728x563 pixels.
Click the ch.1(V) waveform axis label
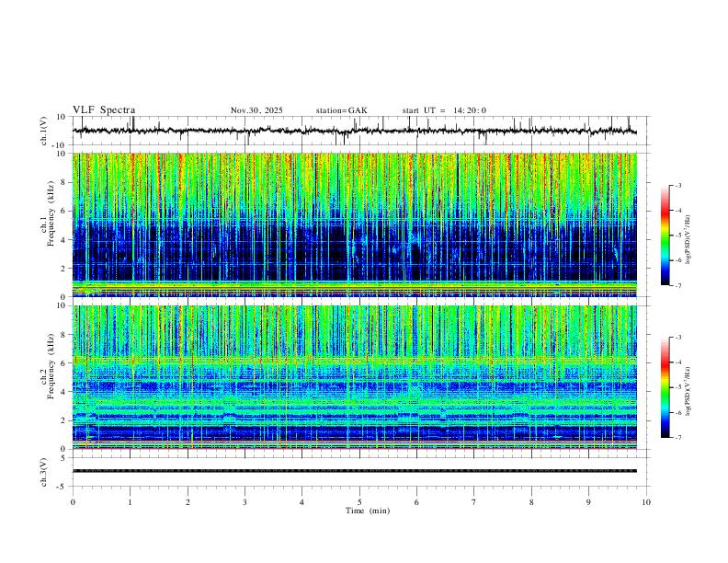tap(44, 131)
